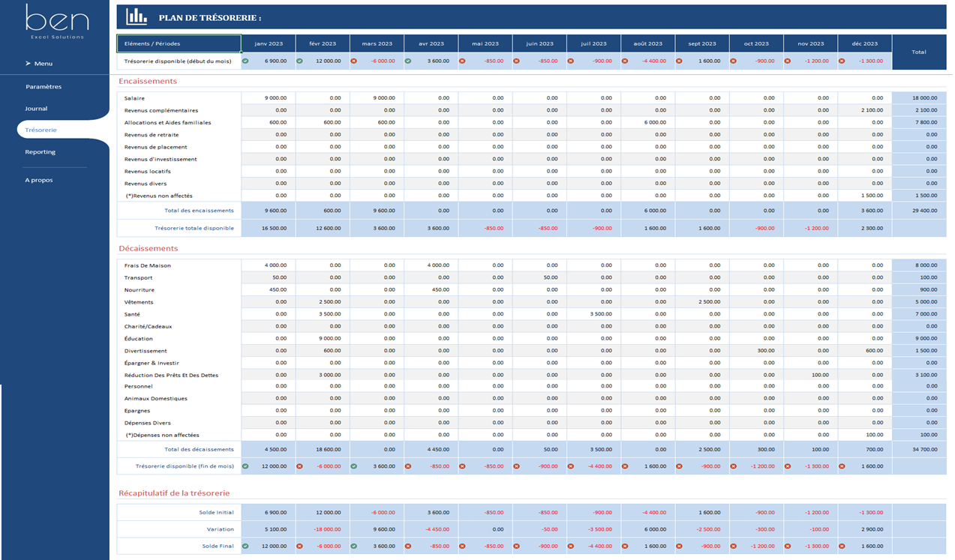The width and height of the screenshot is (955, 560).
Task: Click green check icon in janv 2023 début du mois
Action: tap(246, 61)
